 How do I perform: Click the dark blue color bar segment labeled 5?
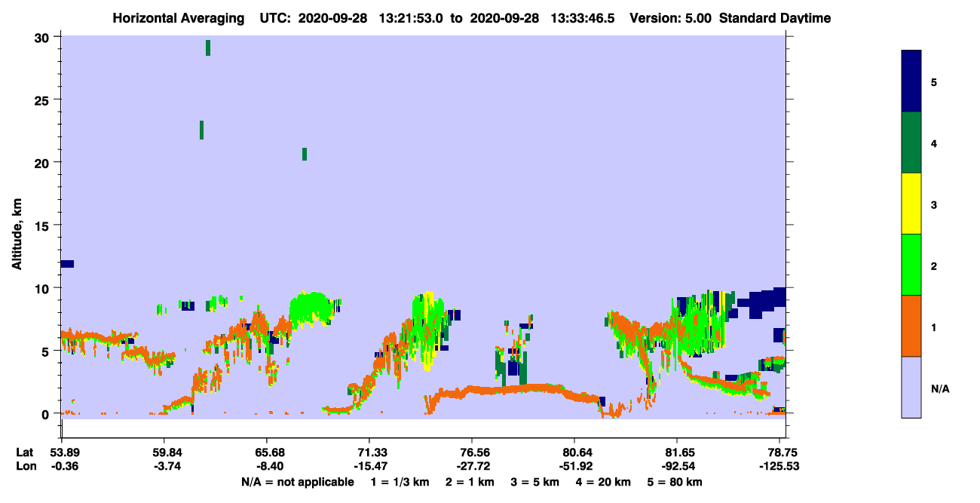point(911,81)
